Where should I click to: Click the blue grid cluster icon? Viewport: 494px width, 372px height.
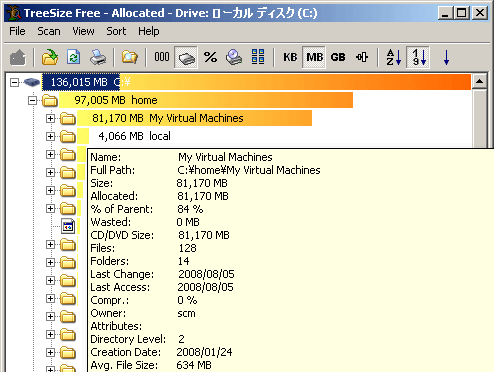tap(258, 57)
